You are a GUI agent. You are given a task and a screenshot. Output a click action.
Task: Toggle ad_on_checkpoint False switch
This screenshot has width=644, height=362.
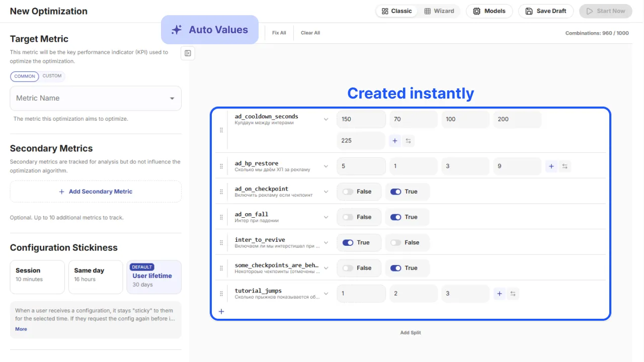348,192
